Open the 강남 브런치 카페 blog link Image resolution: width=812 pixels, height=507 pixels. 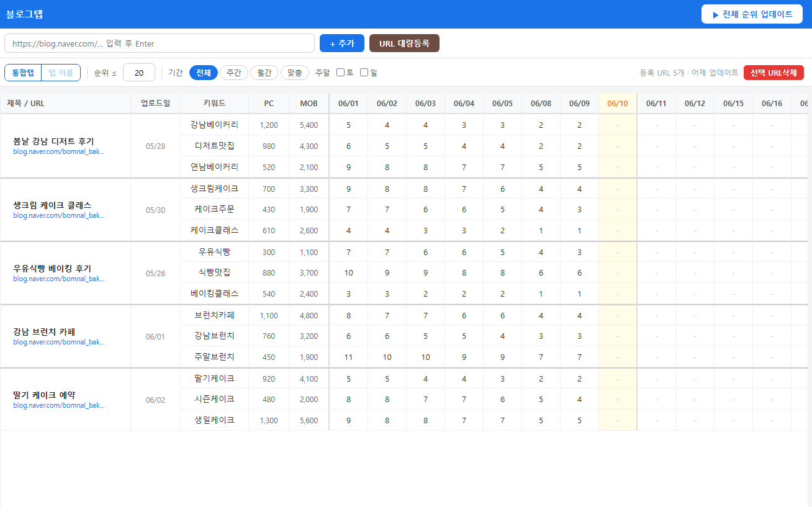[x=59, y=342]
